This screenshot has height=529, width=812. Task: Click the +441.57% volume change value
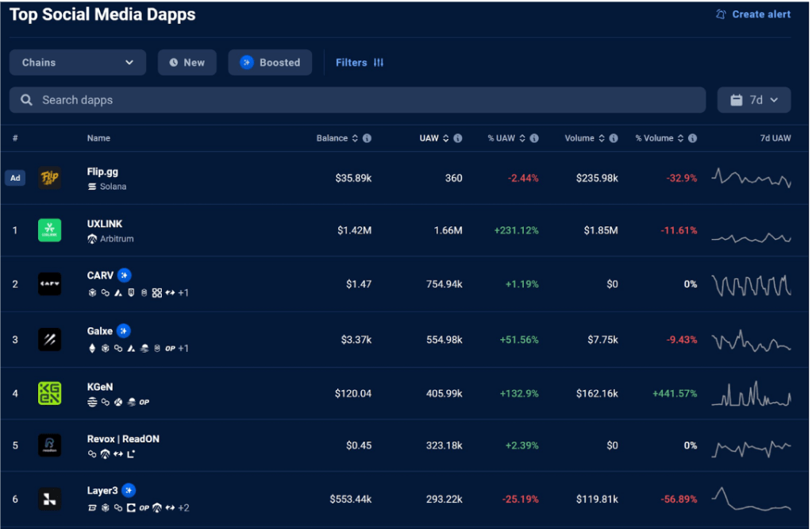pyautogui.click(x=675, y=394)
